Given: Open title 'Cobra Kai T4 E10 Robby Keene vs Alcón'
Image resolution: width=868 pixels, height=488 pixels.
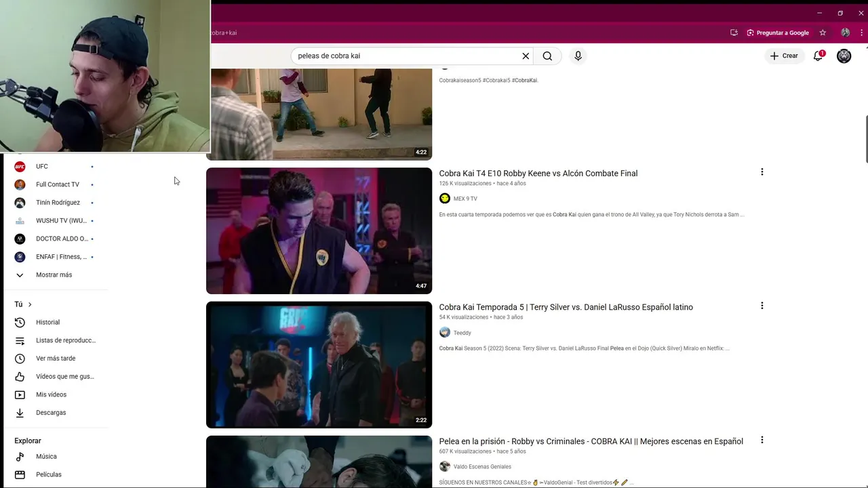Looking at the screenshot, I should pos(538,174).
